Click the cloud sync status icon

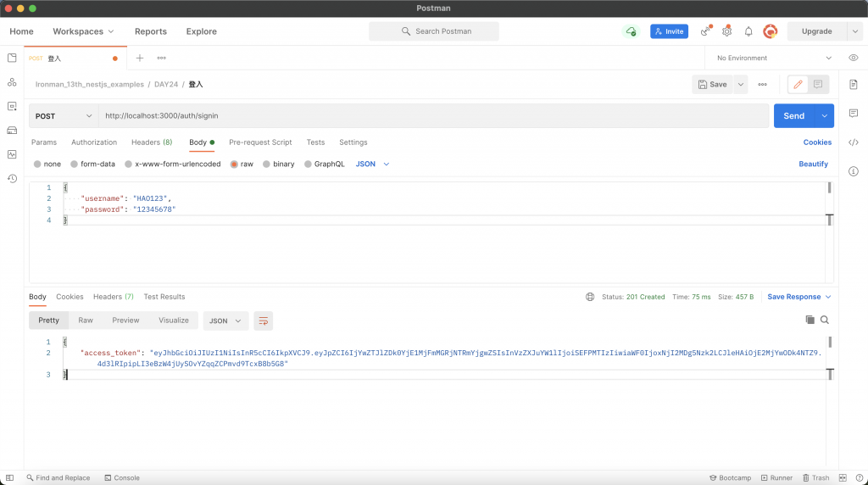[x=631, y=31]
